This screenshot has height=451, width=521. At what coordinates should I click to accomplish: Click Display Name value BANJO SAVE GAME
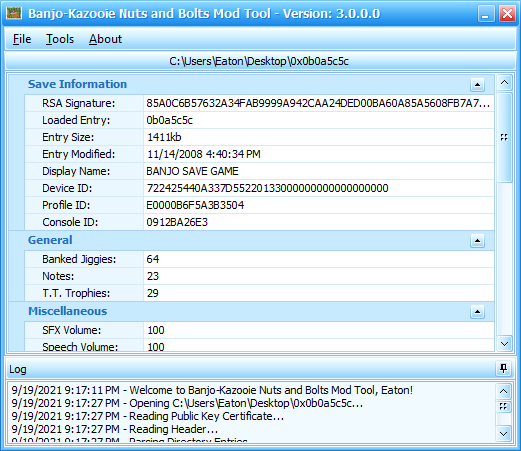[319, 171]
